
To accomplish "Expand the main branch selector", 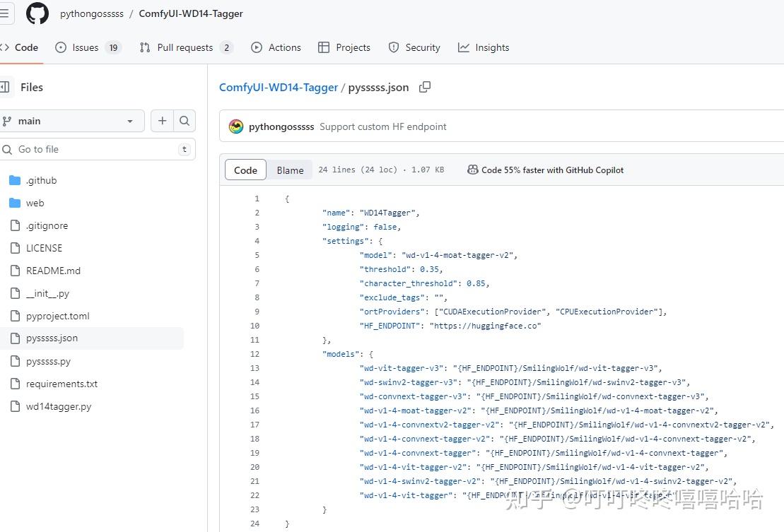I will tap(73, 121).
